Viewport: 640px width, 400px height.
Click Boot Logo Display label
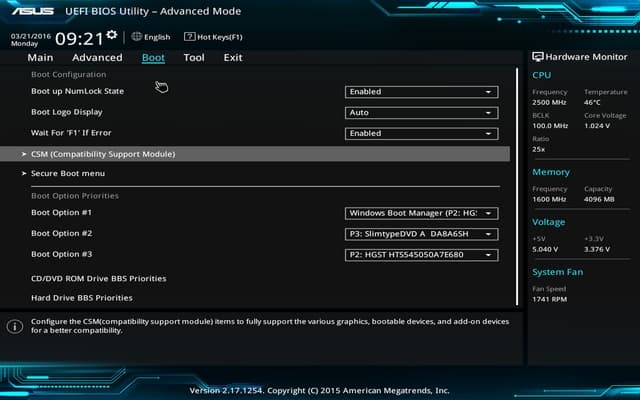67,112
